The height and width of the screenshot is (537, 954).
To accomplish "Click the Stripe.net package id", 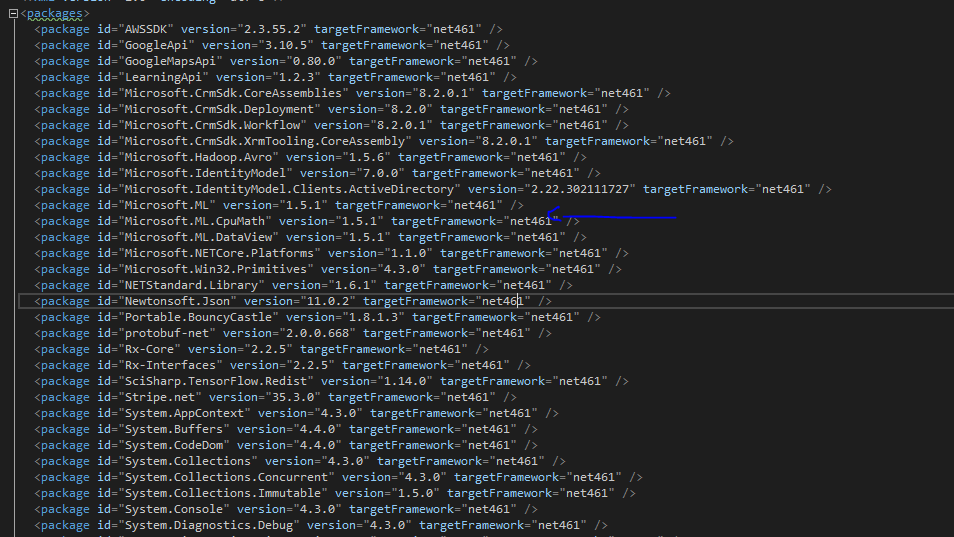I will [159, 398].
